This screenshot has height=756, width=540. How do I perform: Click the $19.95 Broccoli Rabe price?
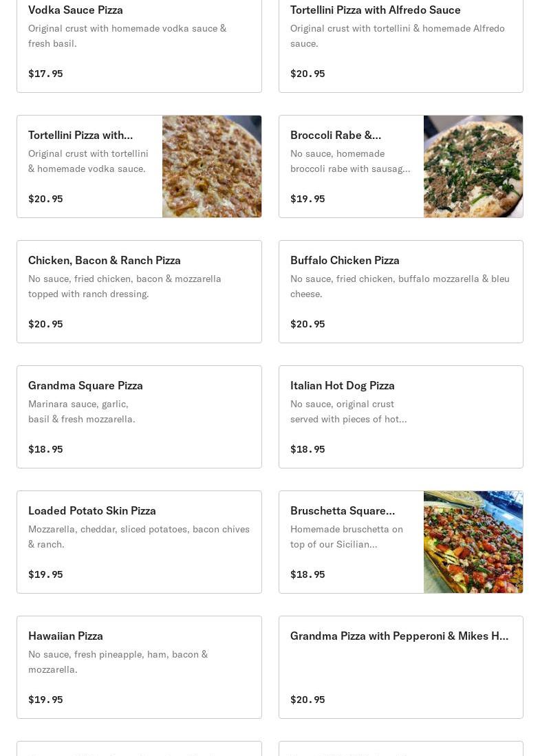click(307, 199)
